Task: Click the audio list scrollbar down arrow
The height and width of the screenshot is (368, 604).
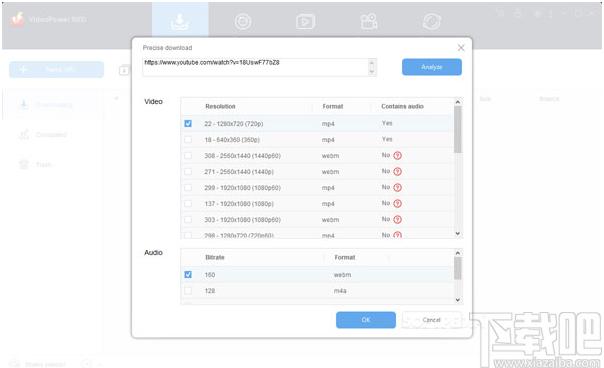Action: [x=458, y=300]
